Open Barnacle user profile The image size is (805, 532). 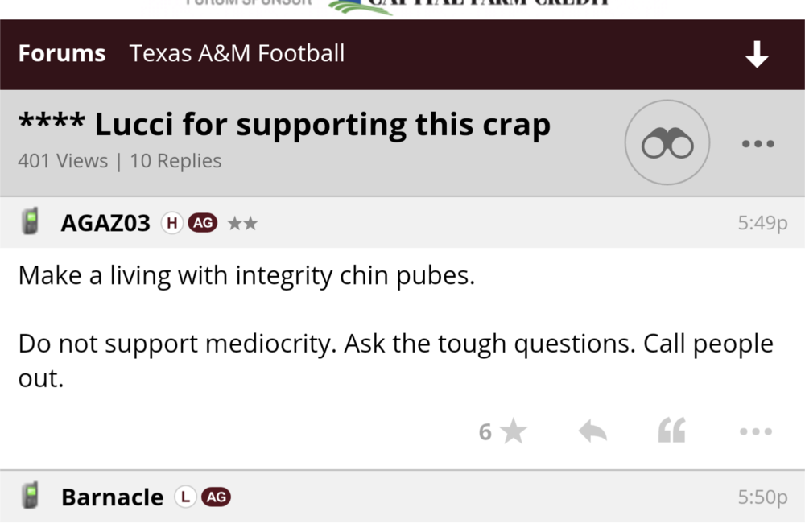point(112,497)
